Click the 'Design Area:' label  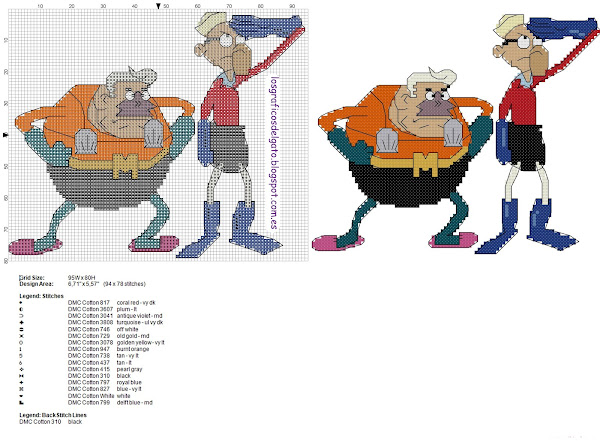(36, 284)
